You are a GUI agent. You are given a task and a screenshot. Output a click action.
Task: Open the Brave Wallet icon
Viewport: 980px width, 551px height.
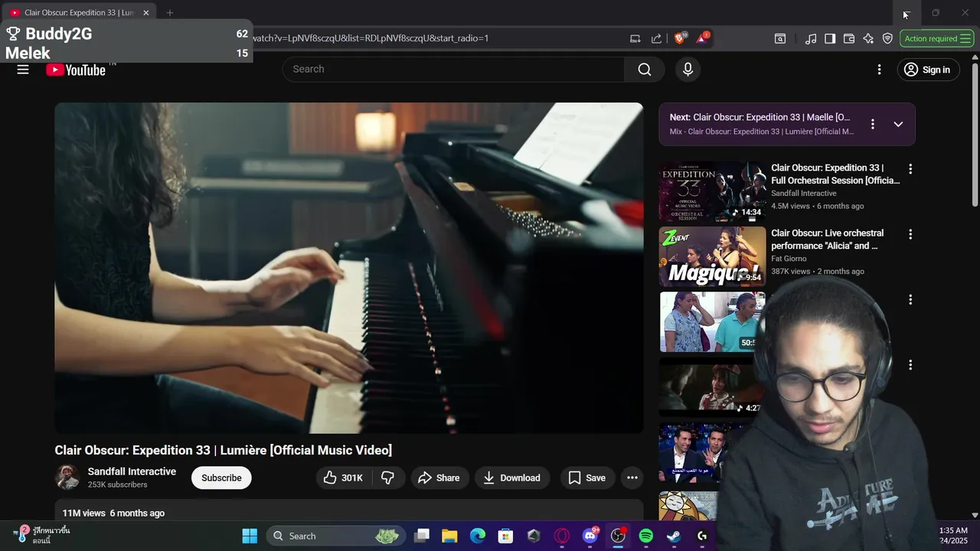click(849, 38)
